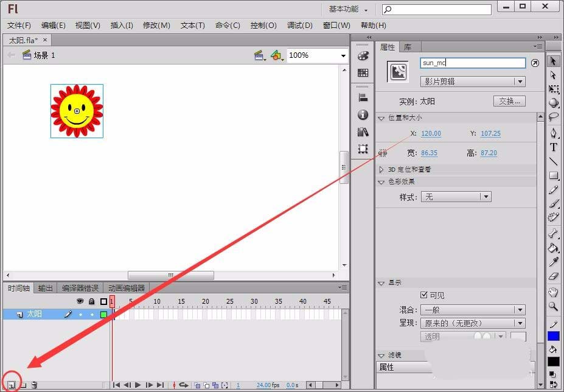Hide the 太阳 layer with the eye toggle
Screen dimensions: 564x392
80,314
